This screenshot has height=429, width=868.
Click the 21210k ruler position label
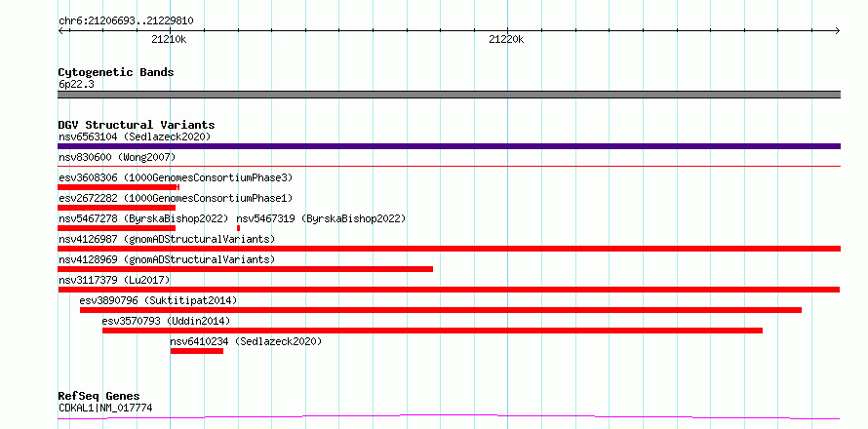169,40
